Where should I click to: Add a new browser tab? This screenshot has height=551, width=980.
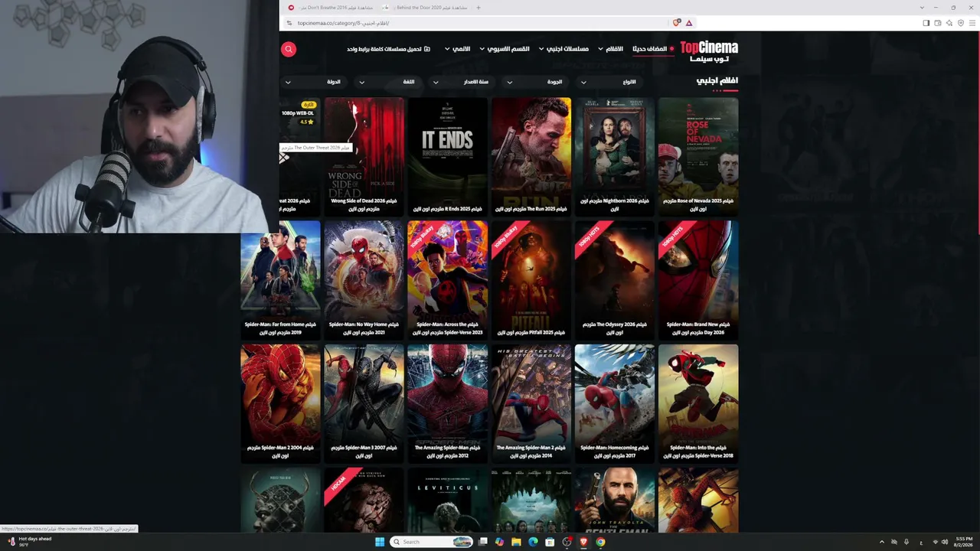(479, 8)
